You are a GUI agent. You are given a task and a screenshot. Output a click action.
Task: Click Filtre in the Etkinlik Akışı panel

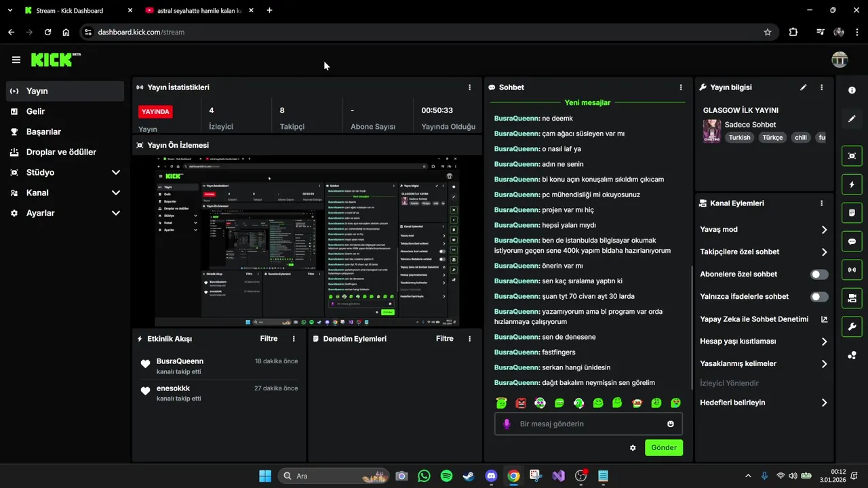pos(269,339)
